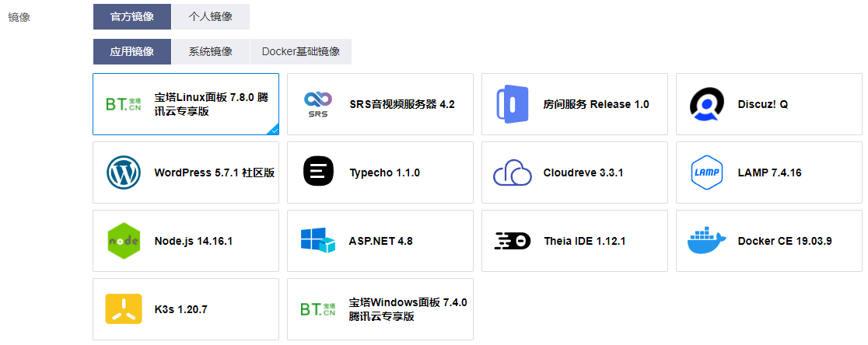Click the Theia IDE logo icon
Screen dimensions: 868x345
[512, 241]
